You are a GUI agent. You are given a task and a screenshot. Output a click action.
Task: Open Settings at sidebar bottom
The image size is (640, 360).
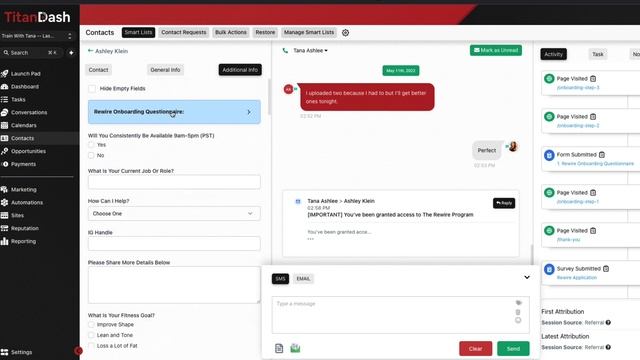coord(21,352)
